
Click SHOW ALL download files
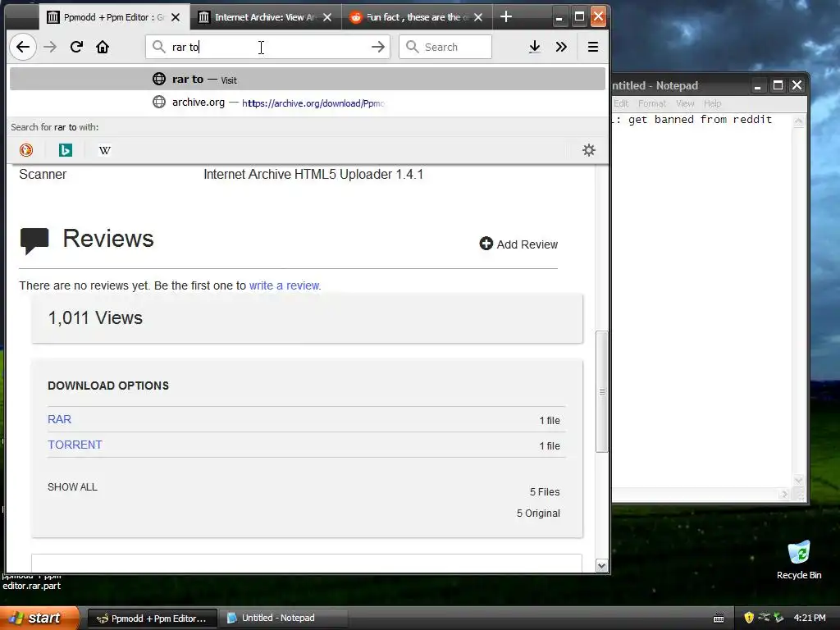pos(72,487)
